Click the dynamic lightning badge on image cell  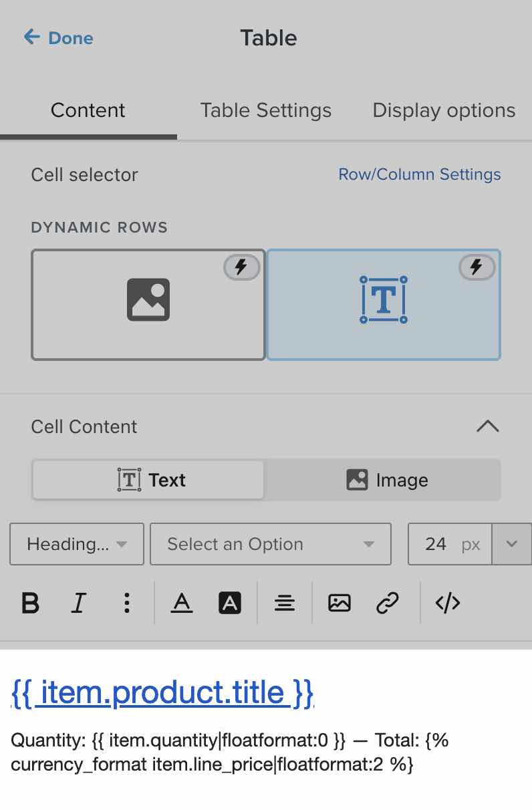point(241,268)
